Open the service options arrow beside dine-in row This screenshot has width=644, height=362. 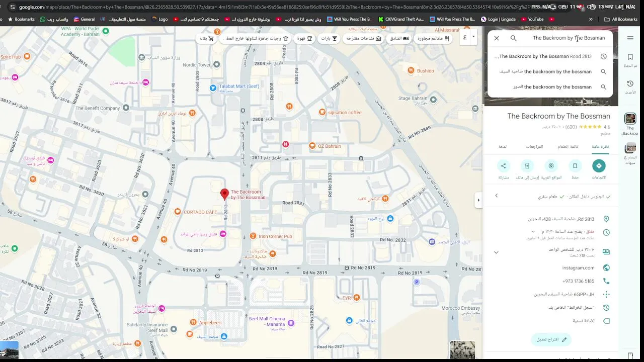[497, 196]
